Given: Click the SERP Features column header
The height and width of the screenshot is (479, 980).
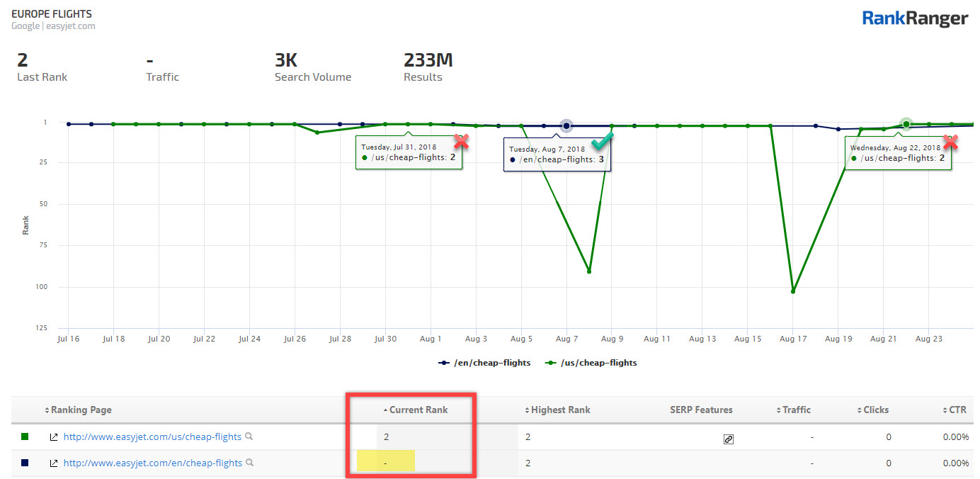Looking at the screenshot, I should (701, 410).
